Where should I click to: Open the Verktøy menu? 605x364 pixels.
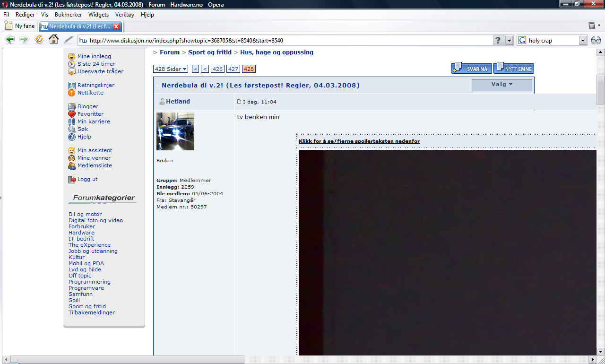pos(125,15)
